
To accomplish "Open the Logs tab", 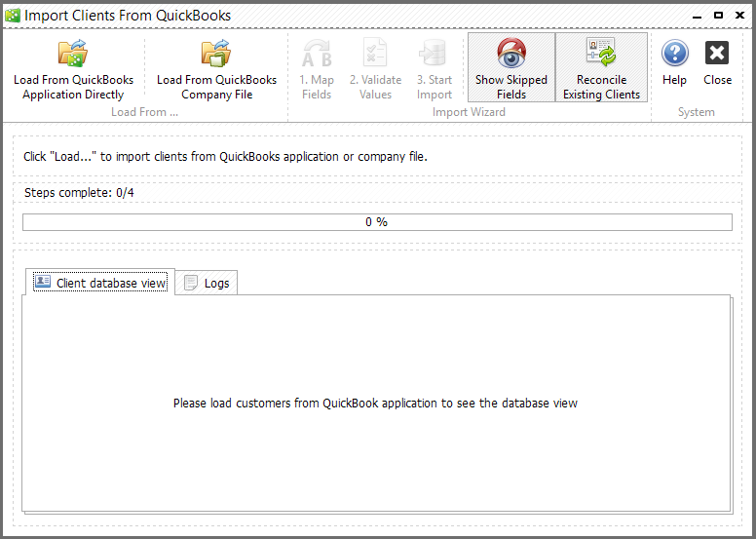I will click(x=207, y=283).
